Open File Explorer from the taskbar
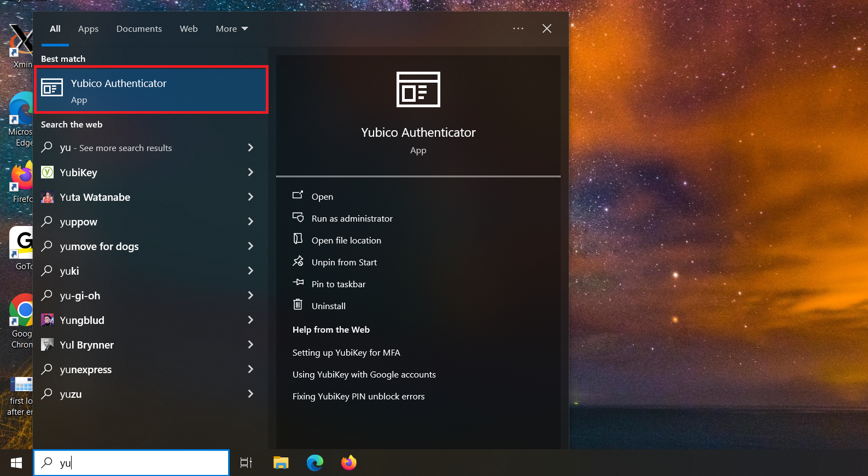The height and width of the screenshot is (476, 868). click(281, 463)
